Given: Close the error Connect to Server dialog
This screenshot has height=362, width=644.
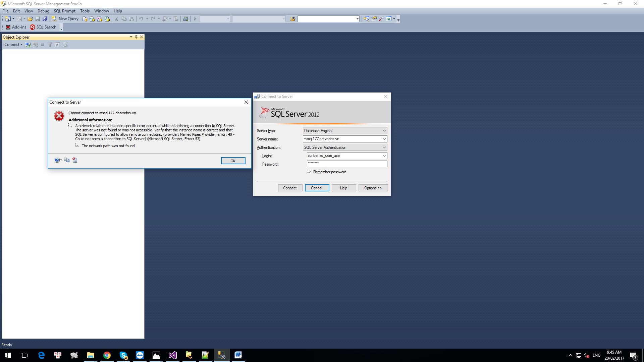Looking at the screenshot, I should point(246,102).
